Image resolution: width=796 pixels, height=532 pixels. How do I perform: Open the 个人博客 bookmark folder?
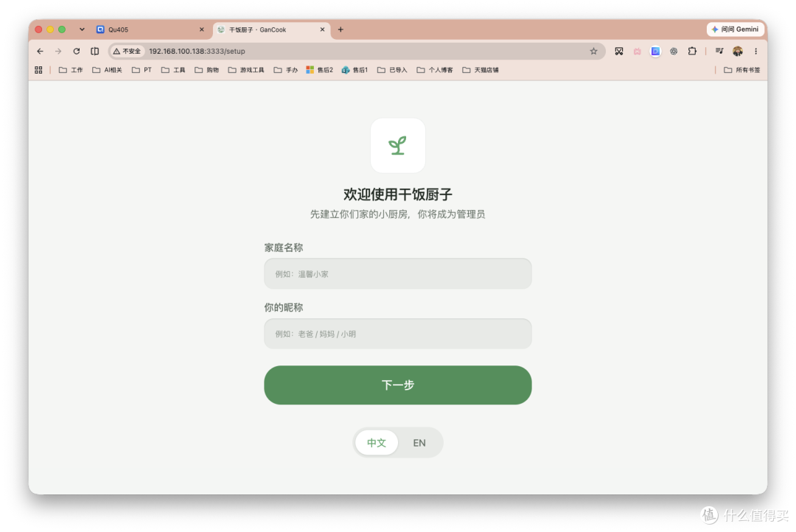pos(435,70)
